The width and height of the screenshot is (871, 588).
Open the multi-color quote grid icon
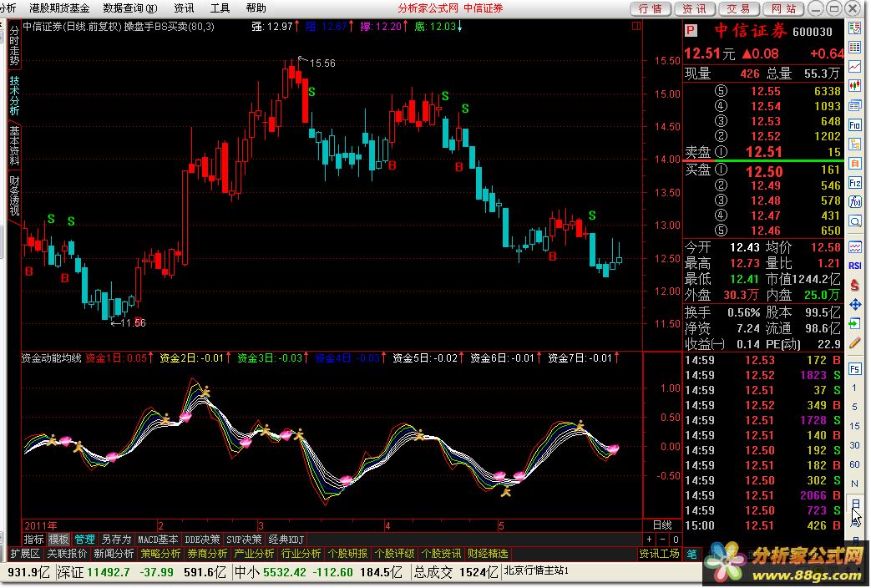854,48
